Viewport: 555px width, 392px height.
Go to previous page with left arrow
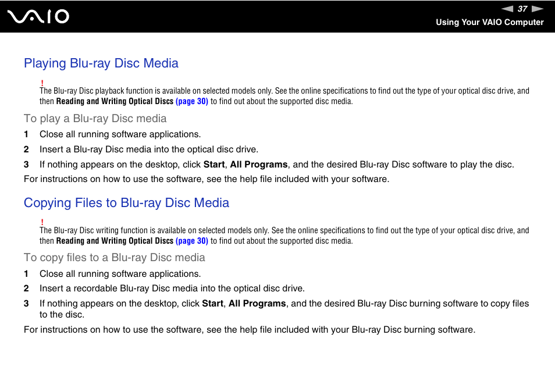click(x=507, y=9)
